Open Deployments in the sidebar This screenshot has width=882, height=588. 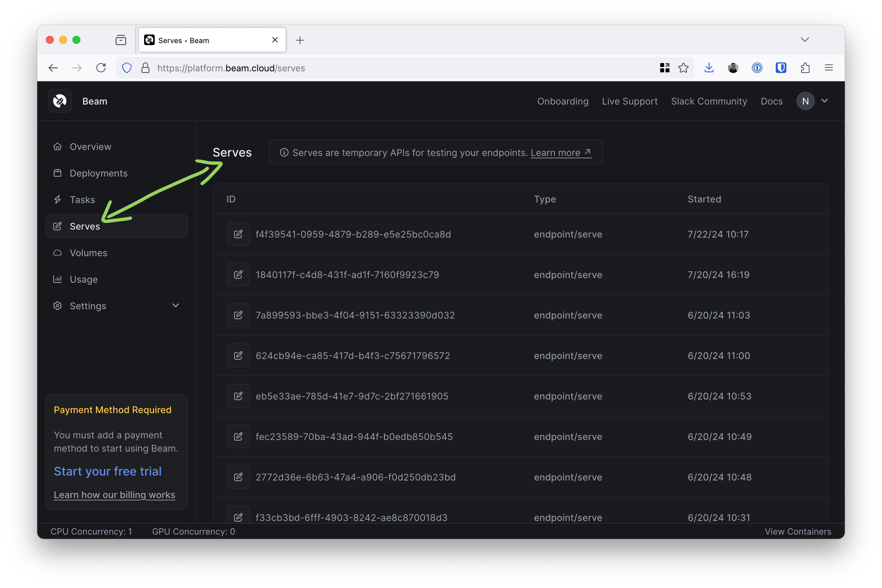[116, 173]
